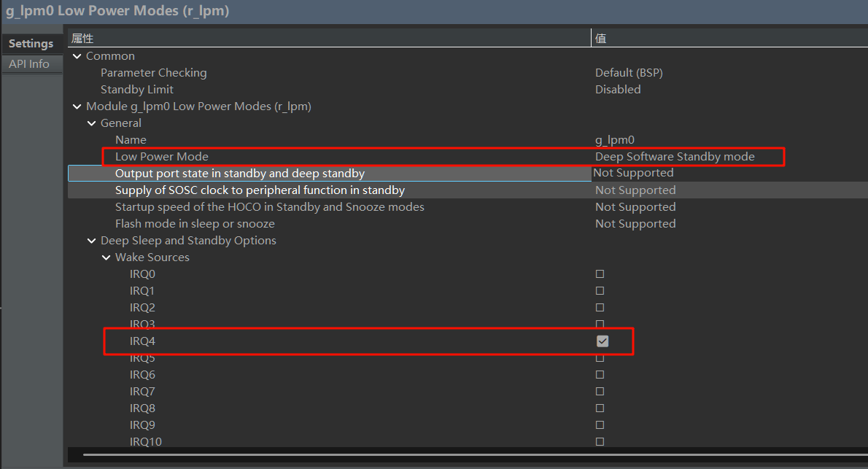The image size is (868, 469).
Task: Click the 属性 column header
Action: (82, 38)
